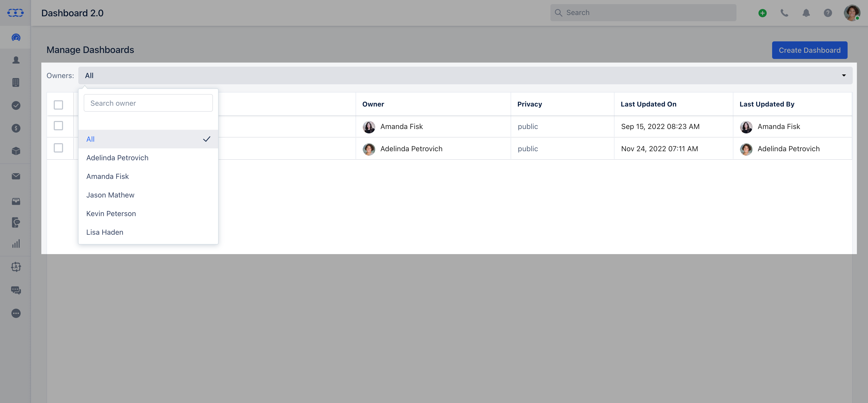Select Jason Mathew in owners list

(x=148, y=195)
